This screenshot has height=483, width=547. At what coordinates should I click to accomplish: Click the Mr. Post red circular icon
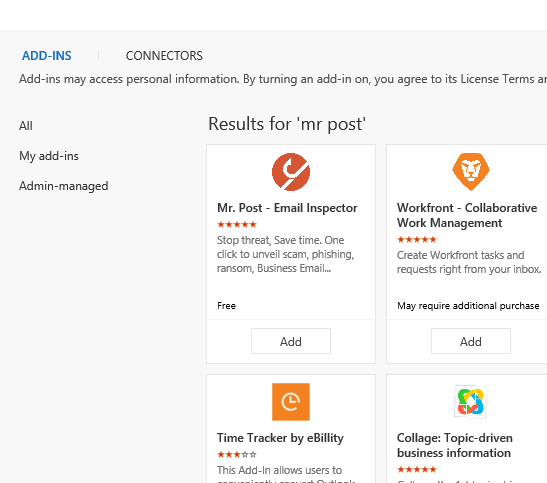click(x=291, y=172)
